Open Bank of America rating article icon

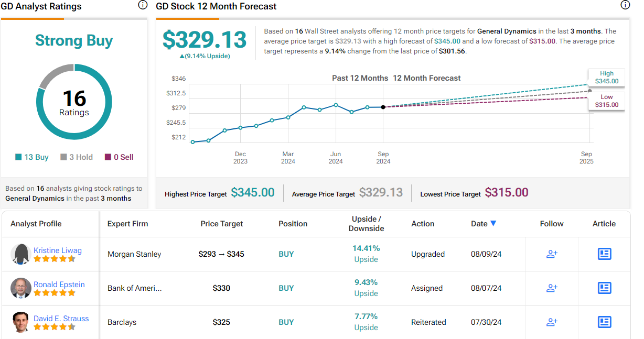[604, 288]
